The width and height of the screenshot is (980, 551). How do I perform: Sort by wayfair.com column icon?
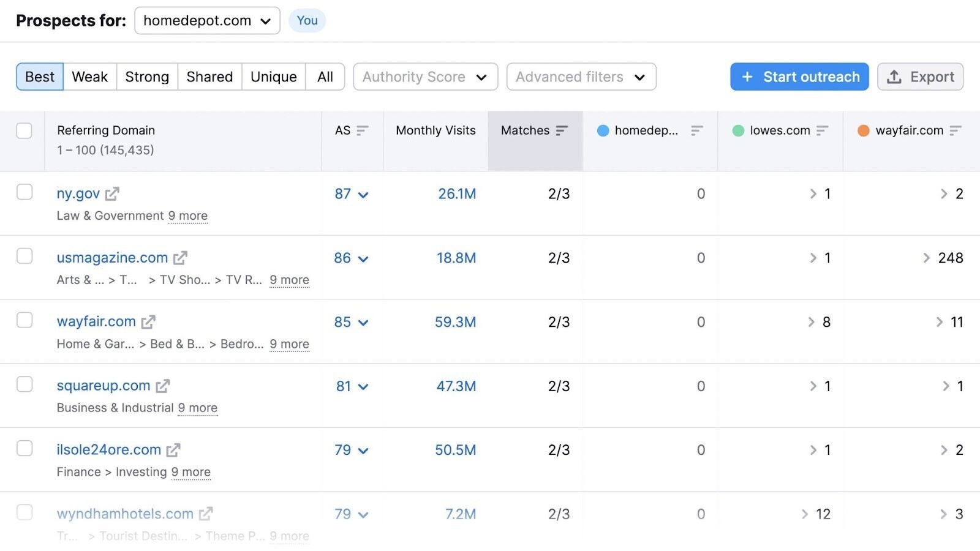(x=955, y=130)
